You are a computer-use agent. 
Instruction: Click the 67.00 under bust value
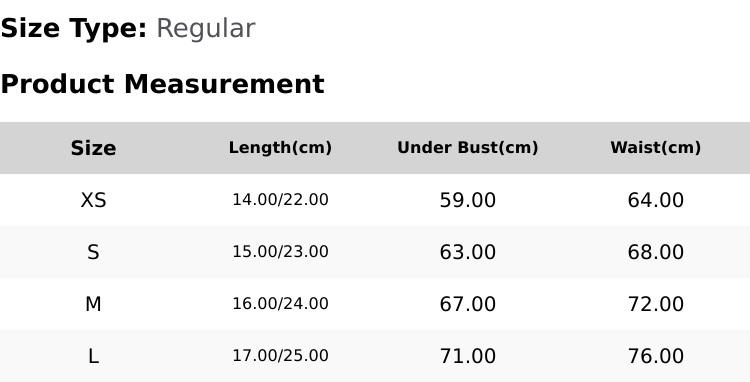click(x=468, y=304)
